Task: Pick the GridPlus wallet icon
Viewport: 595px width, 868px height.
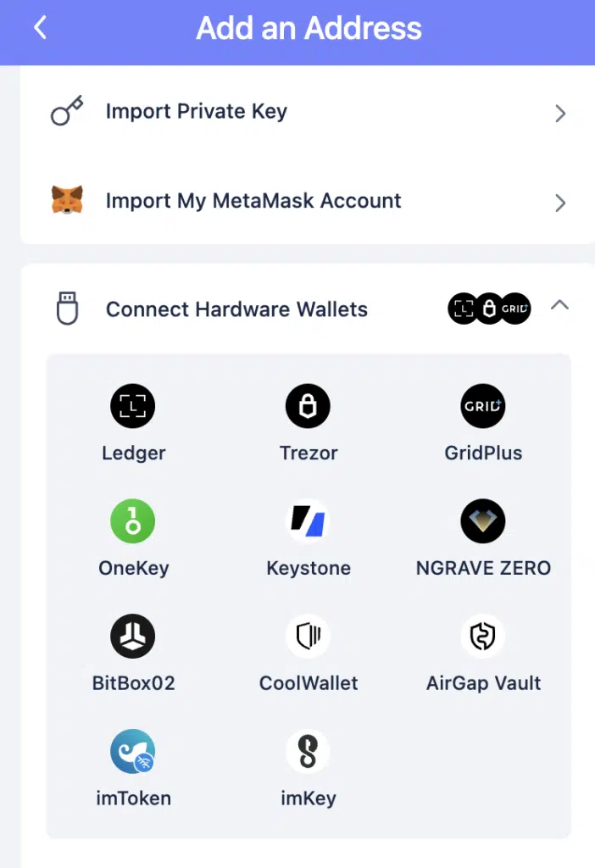Action: (483, 406)
